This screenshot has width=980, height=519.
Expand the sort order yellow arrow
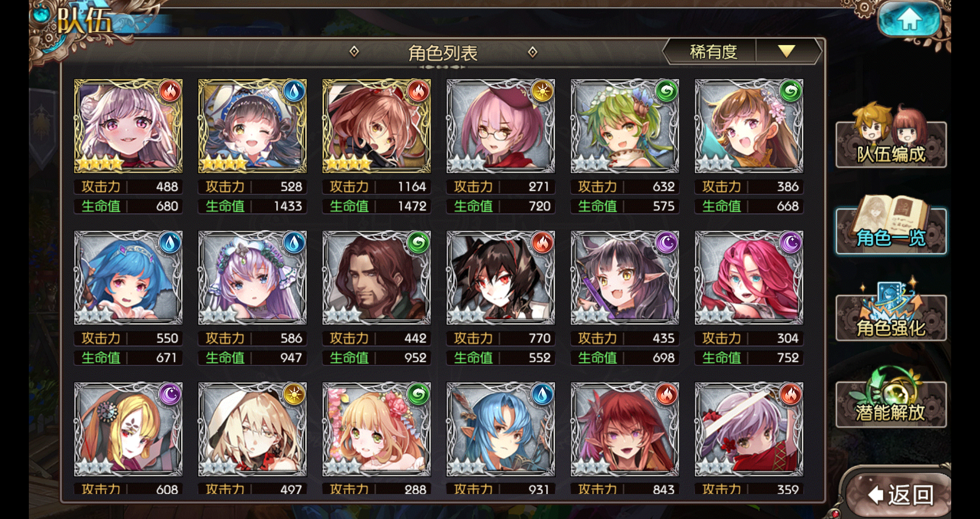coord(786,51)
